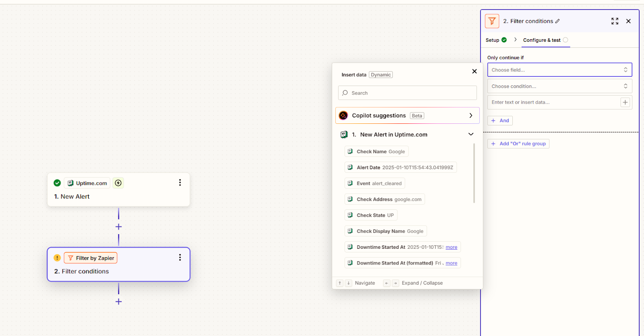
Task: Select the 1. New Alert step card
Action: coord(118,190)
